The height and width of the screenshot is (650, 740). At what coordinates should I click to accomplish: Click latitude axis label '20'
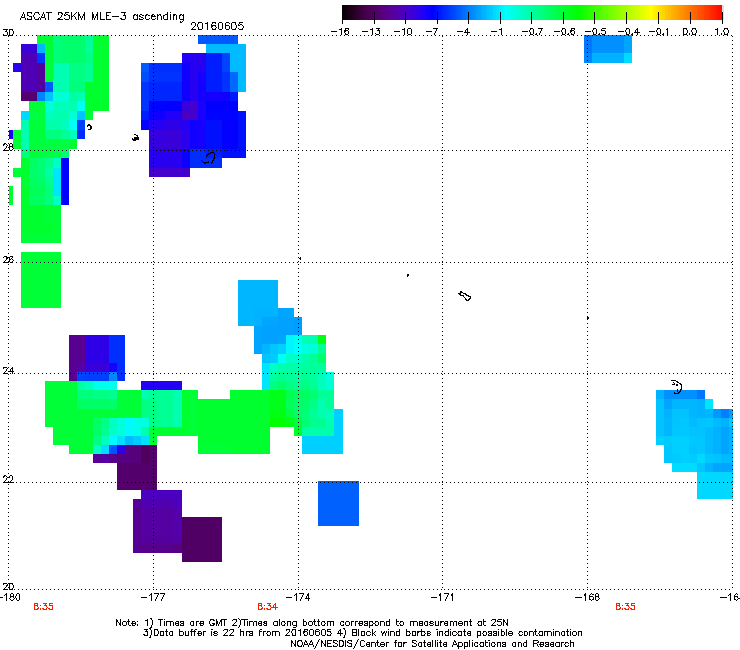(8, 587)
